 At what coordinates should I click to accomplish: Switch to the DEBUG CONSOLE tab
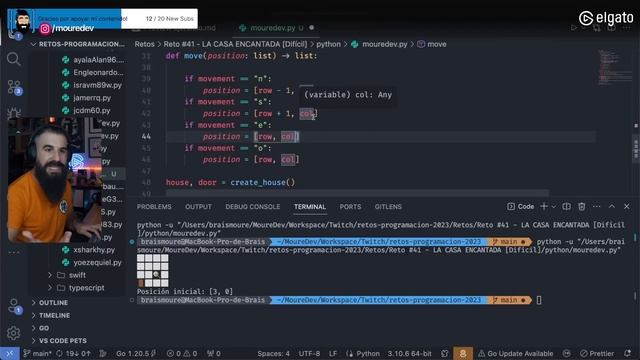[253, 207]
